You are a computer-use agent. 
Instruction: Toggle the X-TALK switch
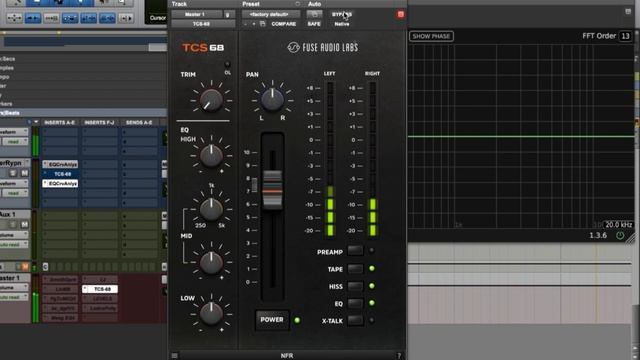(355, 320)
